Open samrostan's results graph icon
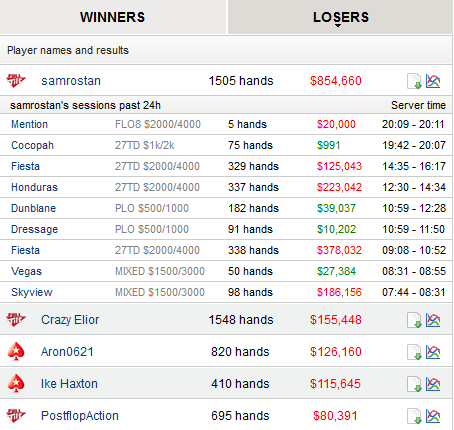Screen dimensions: 454x430 [x=433, y=81]
